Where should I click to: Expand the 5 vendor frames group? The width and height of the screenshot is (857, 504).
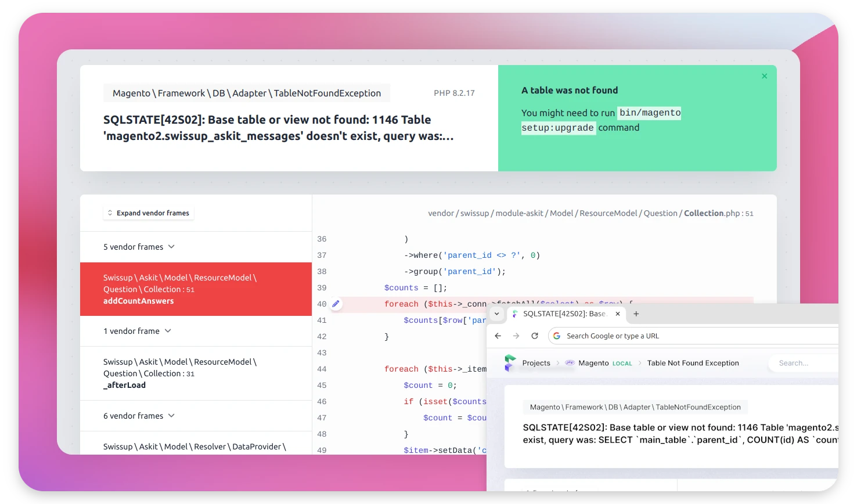point(196,247)
